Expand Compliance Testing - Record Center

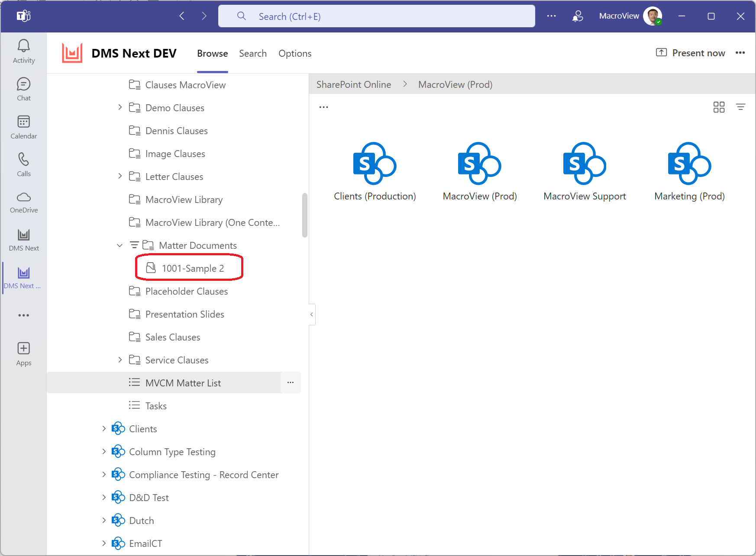pos(104,474)
